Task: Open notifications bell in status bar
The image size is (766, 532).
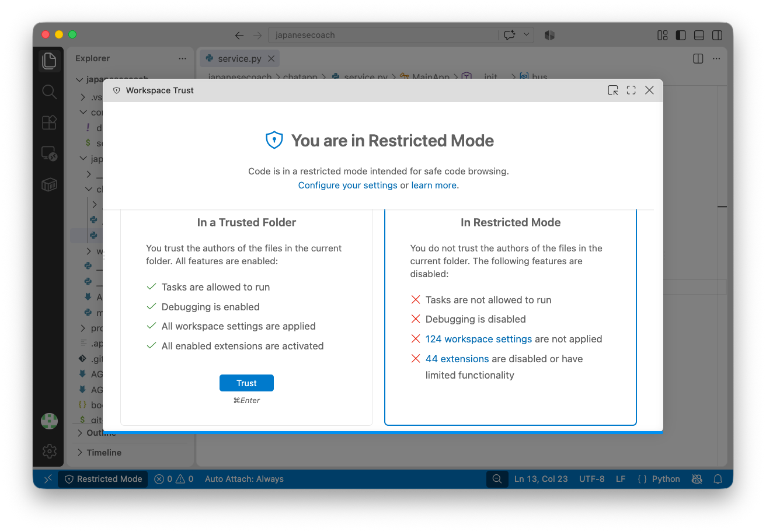Action: click(719, 479)
